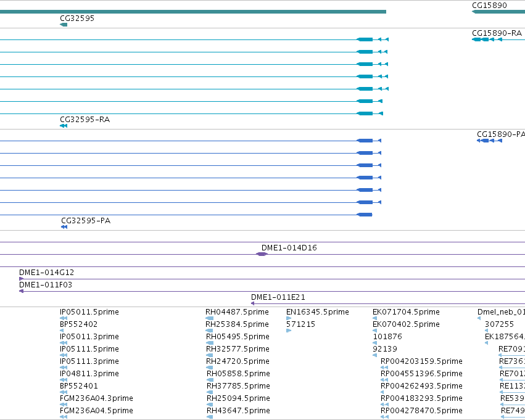
Task: Click the purple DME1-014D16 feature glyph
Action: (x=262, y=254)
